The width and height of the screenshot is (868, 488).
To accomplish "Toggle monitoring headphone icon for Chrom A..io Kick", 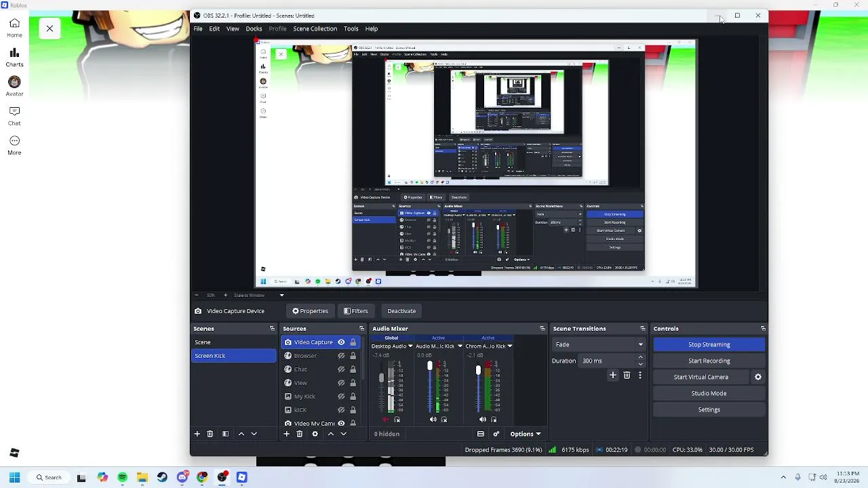I will pyautogui.click(x=494, y=420).
